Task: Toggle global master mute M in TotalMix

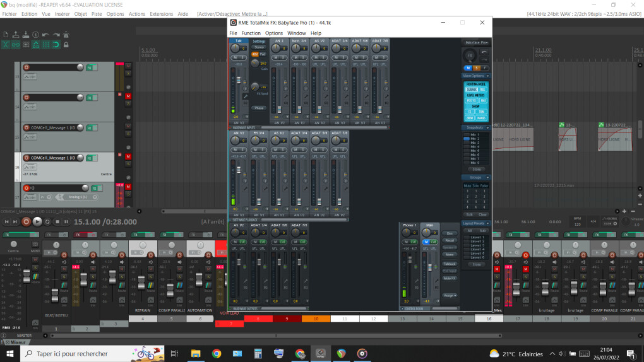Action: [468, 67]
